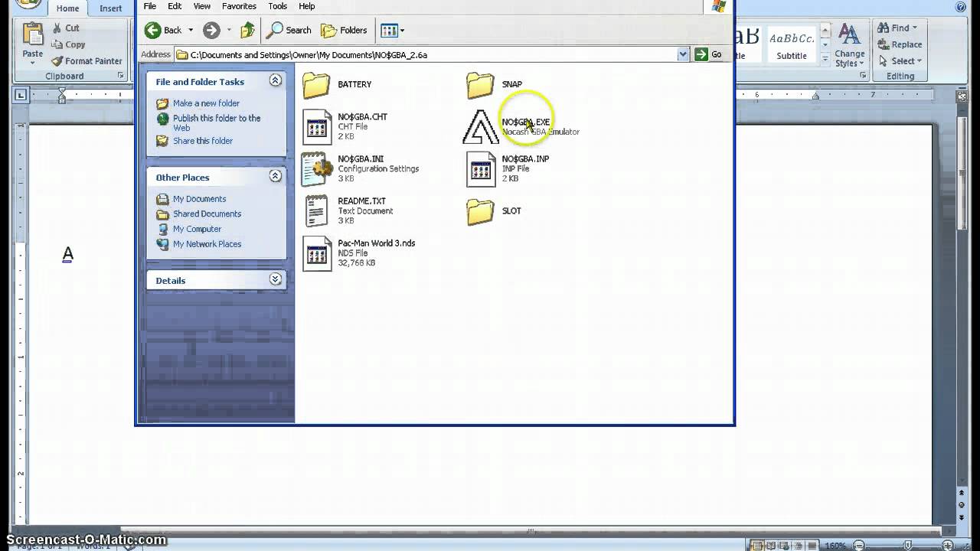Image resolution: width=980 pixels, height=551 pixels.
Task: Open Change Styles menu in Word
Action: tap(849, 45)
